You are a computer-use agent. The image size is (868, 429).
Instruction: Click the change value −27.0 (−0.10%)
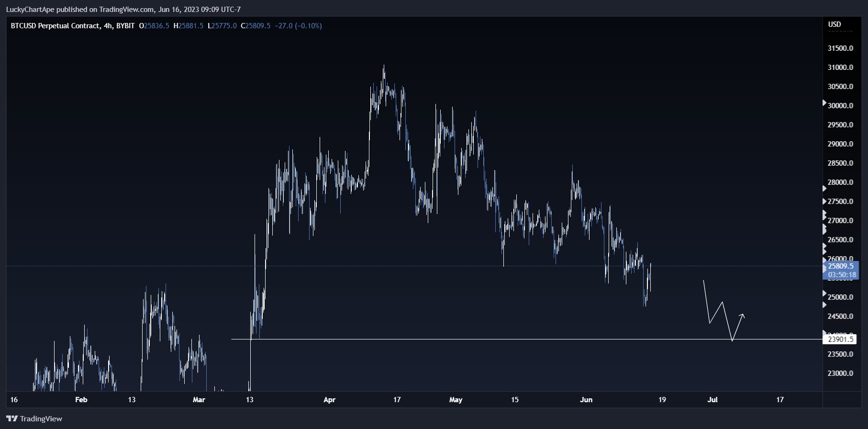298,26
